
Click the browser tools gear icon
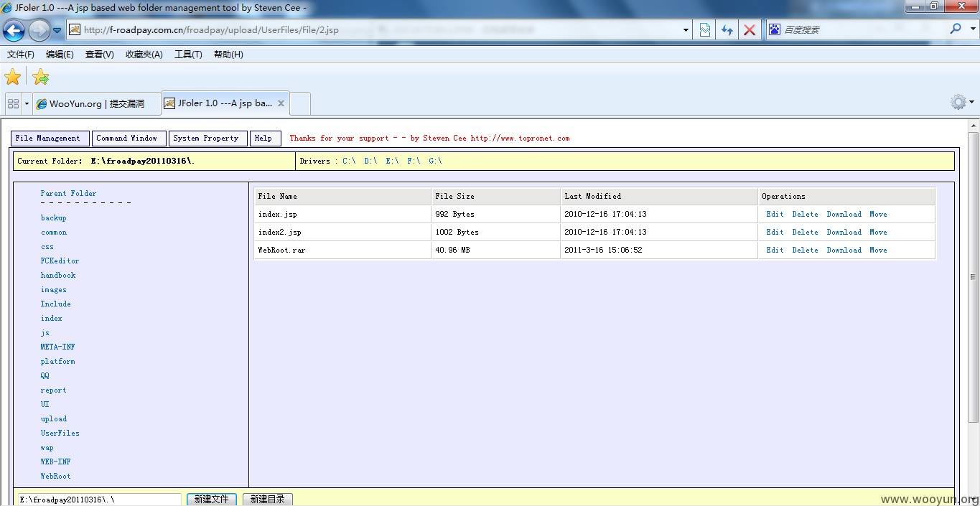pos(958,102)
